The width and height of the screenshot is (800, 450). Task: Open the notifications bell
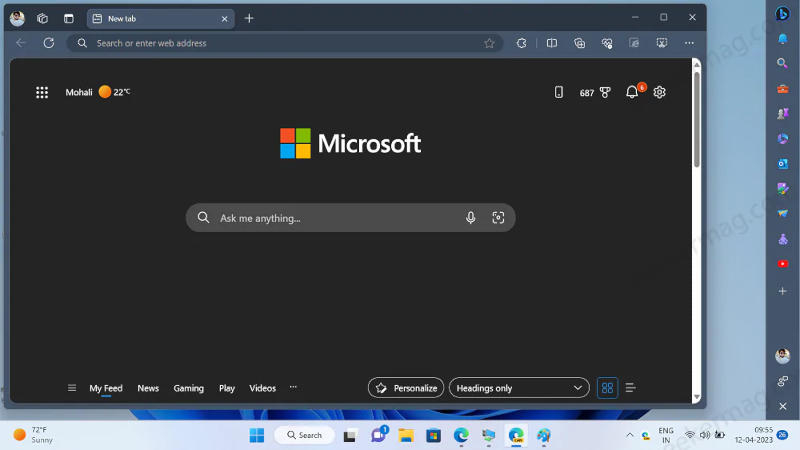point(632,92)
